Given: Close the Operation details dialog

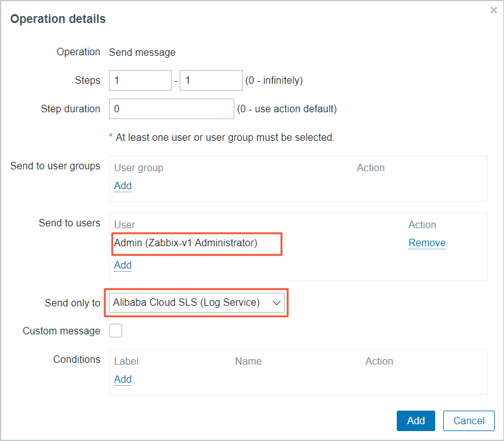Looking at the screenshot, I should pyautogui.click(x=493, y=11).
